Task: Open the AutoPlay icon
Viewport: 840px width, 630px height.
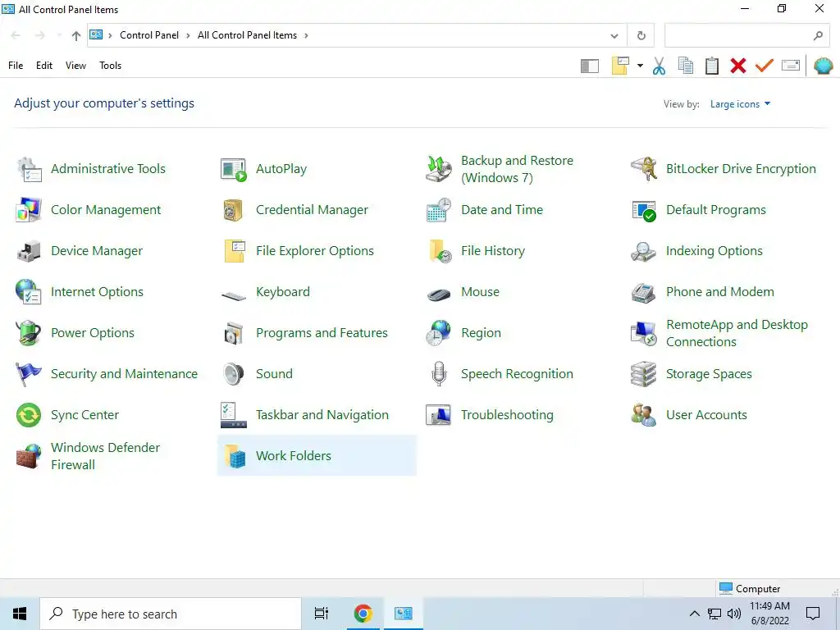Action: (234, 169)
